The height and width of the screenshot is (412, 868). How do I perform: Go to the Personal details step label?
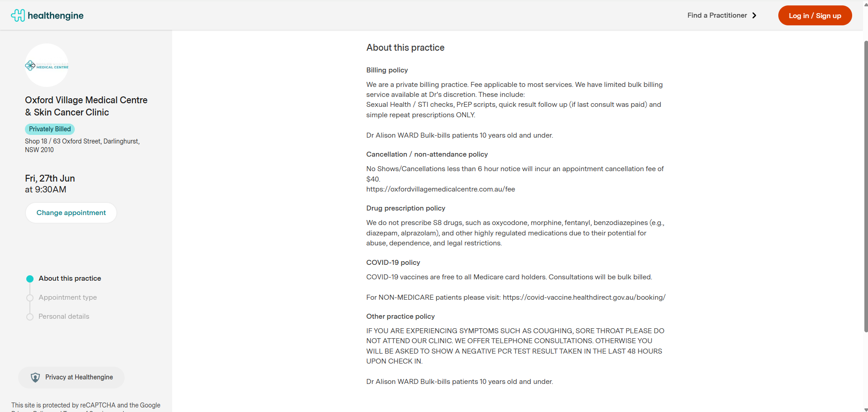(64, 316)
